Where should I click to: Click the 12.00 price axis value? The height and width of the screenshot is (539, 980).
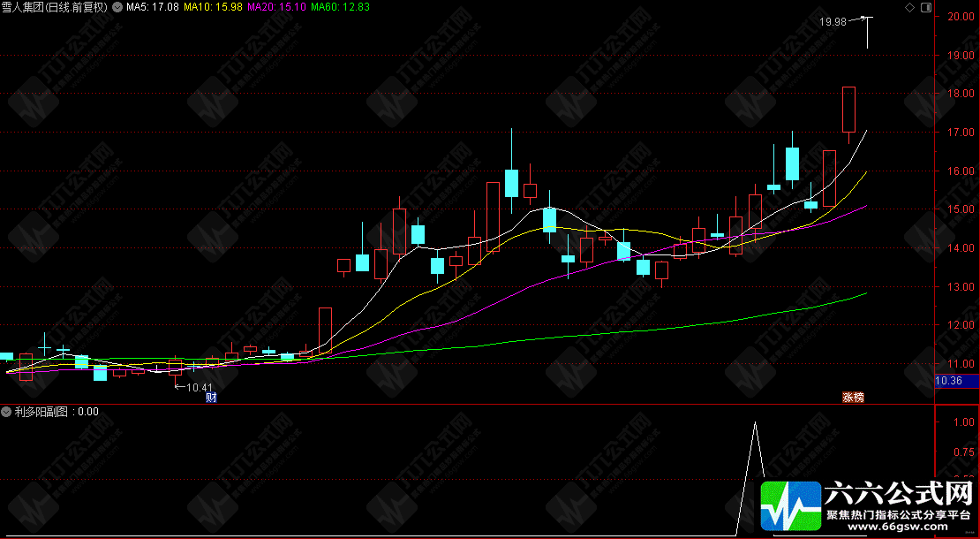961,325
